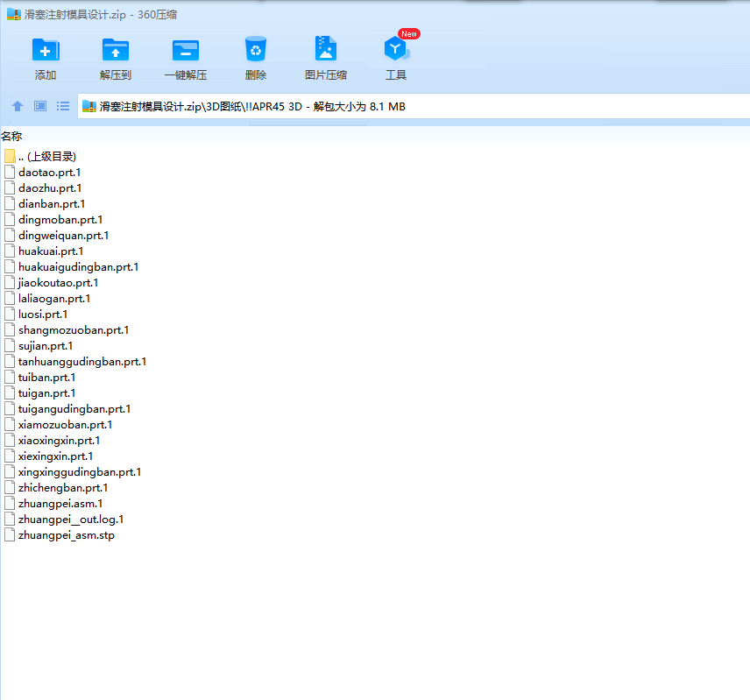Select the file tuigangudingban.prt.1
The width and height of the screenshot is (750, 700).
[74, 409]
